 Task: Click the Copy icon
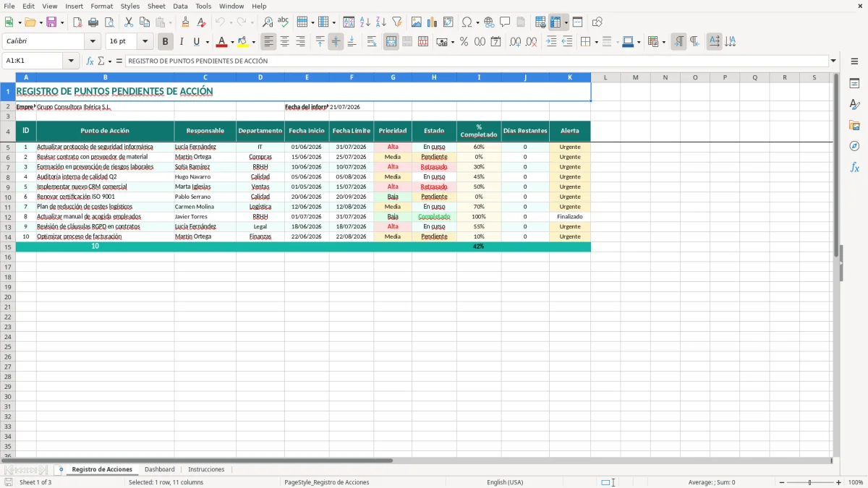pos(145,22)
